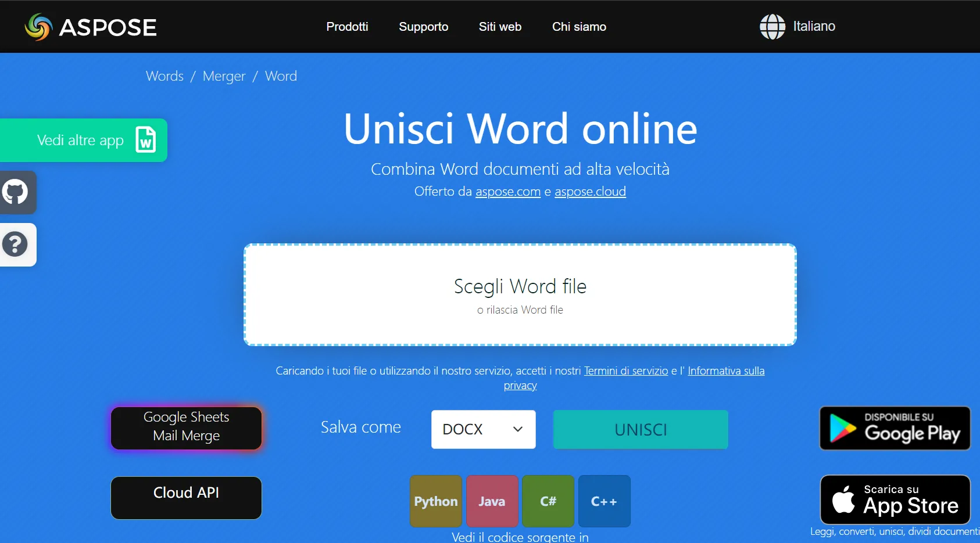Viewport: 980px width, 543px height.
Task: Select the Python source code tile
Action: 436,501
